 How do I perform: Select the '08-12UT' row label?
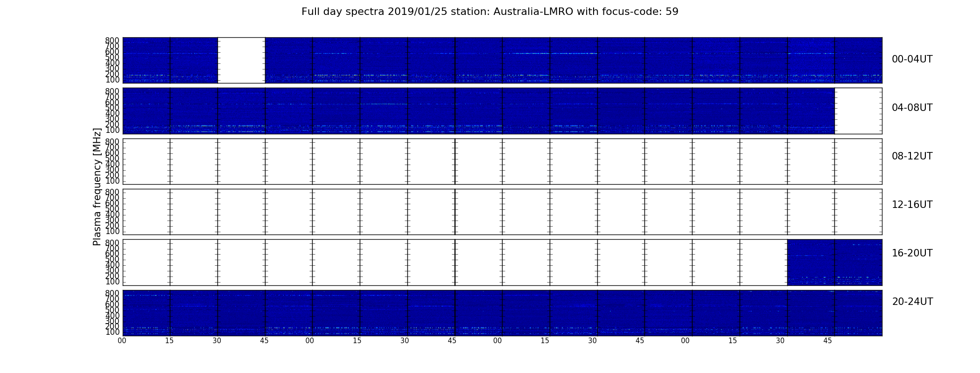pyautogui.click(x=912, y=156)
